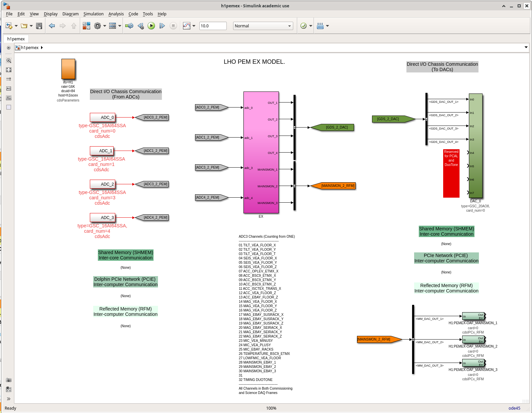Screen dimensions: 532x413
Task: Toggle the Sample Time display arrows
Action: click(9, 79)
